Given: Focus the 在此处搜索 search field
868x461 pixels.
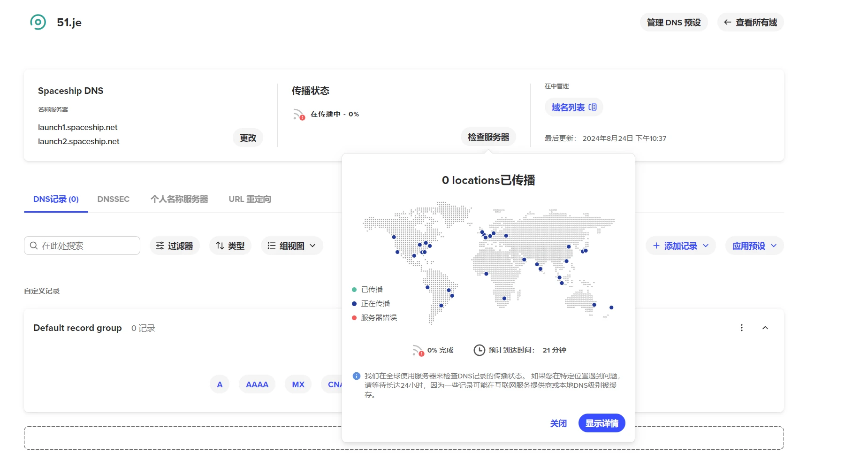Looking at the screenshot, I should click(x=87, y=246).
